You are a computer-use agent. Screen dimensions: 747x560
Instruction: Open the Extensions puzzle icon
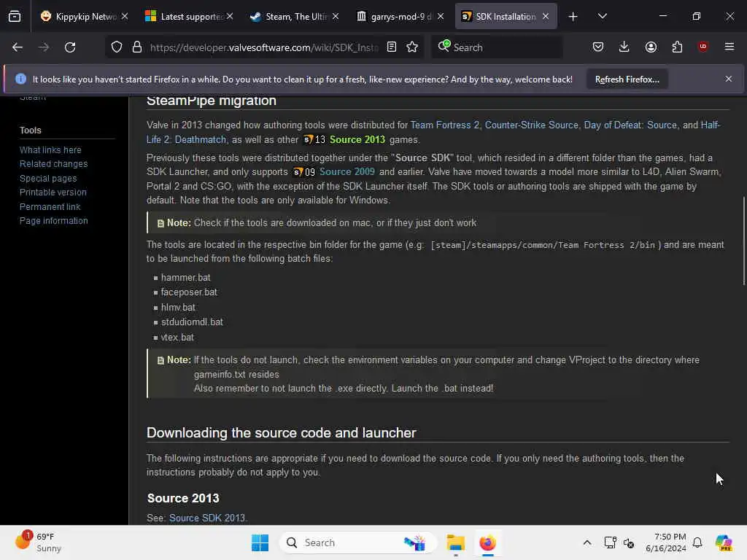pos(677,47)
